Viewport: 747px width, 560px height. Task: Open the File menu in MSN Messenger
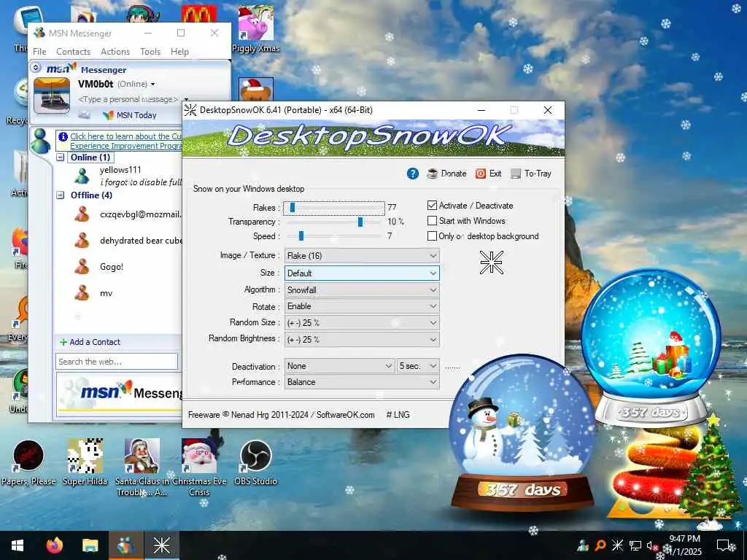tap(39, 52)
